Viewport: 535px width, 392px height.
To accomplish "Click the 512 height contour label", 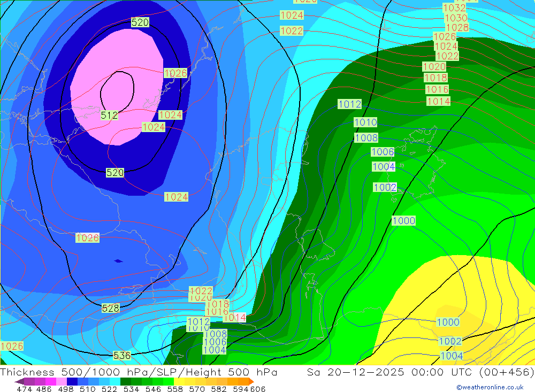I will [x=109, y=116].
